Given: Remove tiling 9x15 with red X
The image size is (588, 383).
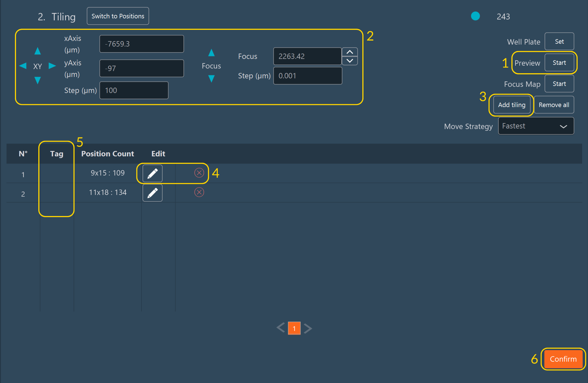Looking at the screenshot, I should point(199,173).
